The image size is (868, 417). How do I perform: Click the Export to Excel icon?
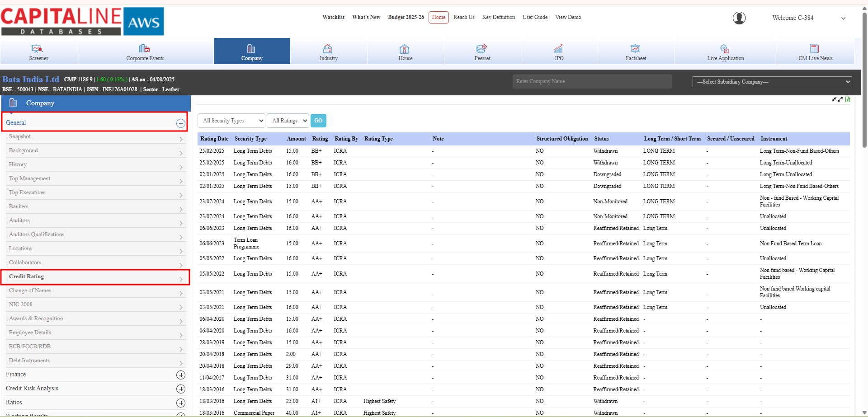point(848,99)
